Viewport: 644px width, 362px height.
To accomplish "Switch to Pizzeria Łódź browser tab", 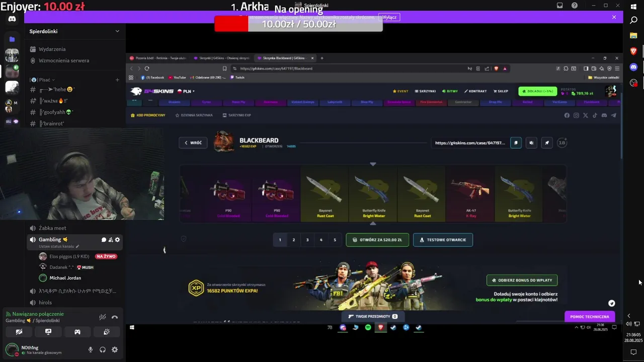I will click(158, 58).
